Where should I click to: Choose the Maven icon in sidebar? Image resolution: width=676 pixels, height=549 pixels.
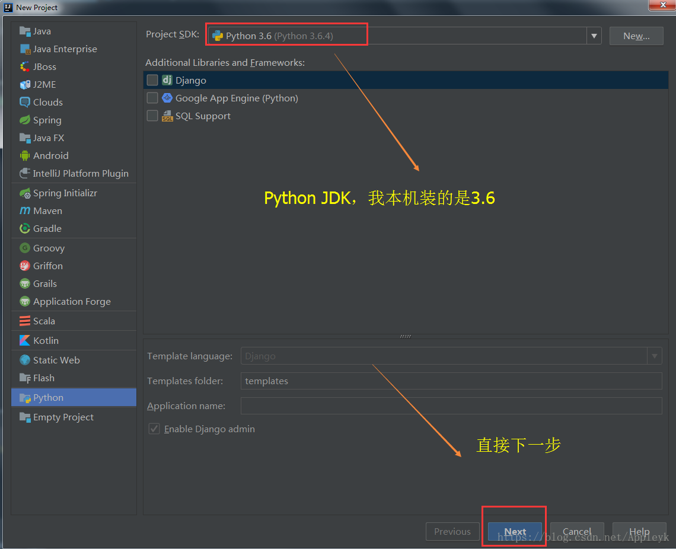pos(24,211)
